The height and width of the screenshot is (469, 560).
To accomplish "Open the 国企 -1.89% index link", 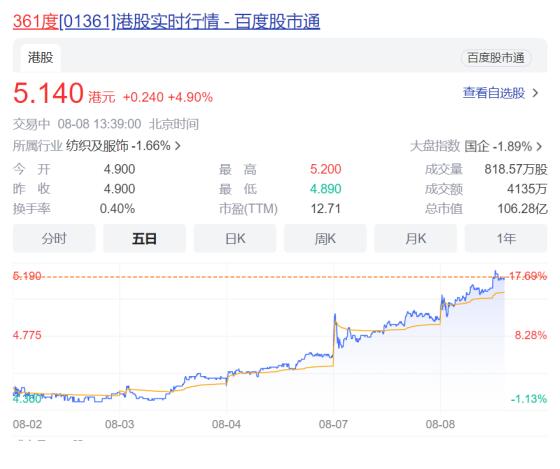I will coord(498,146).
